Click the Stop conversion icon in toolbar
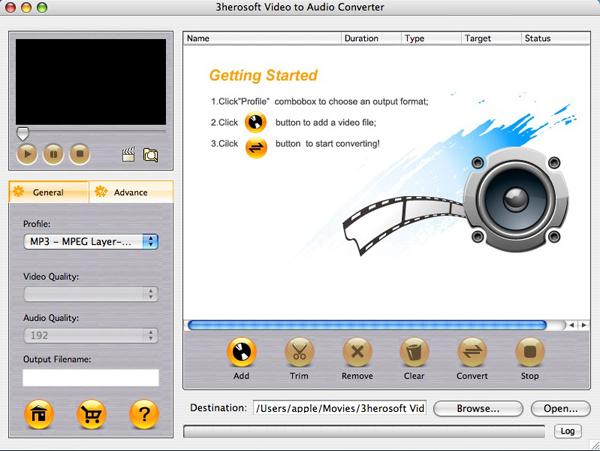 (530, 352)
